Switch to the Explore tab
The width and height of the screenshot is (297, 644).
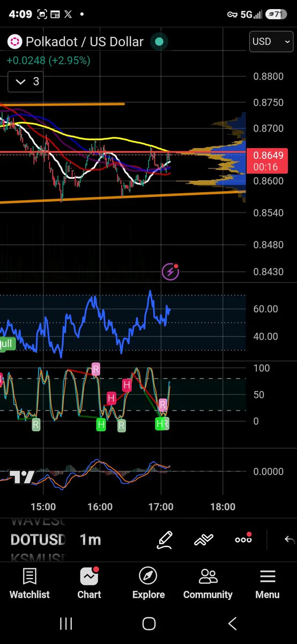[148, 584]
